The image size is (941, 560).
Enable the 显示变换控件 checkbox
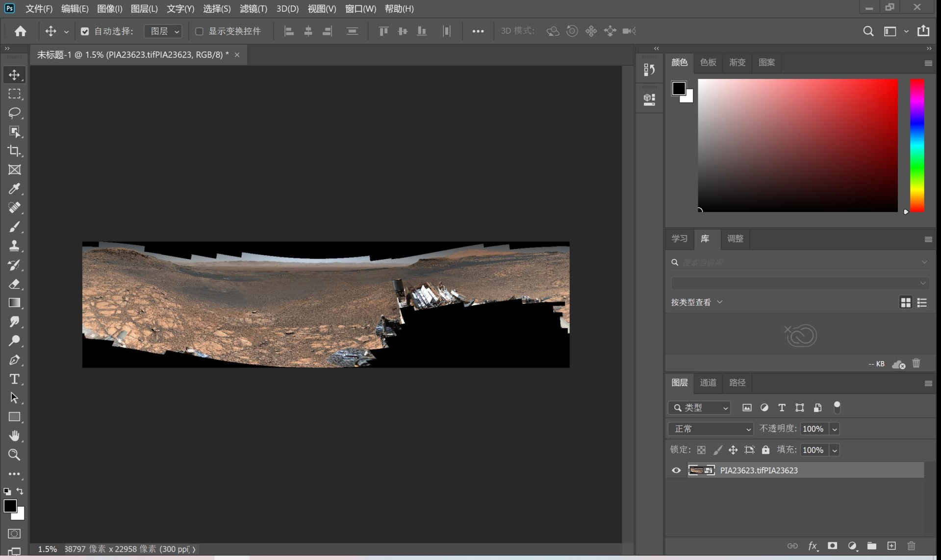pyautogui.click(x=199, y=31)
